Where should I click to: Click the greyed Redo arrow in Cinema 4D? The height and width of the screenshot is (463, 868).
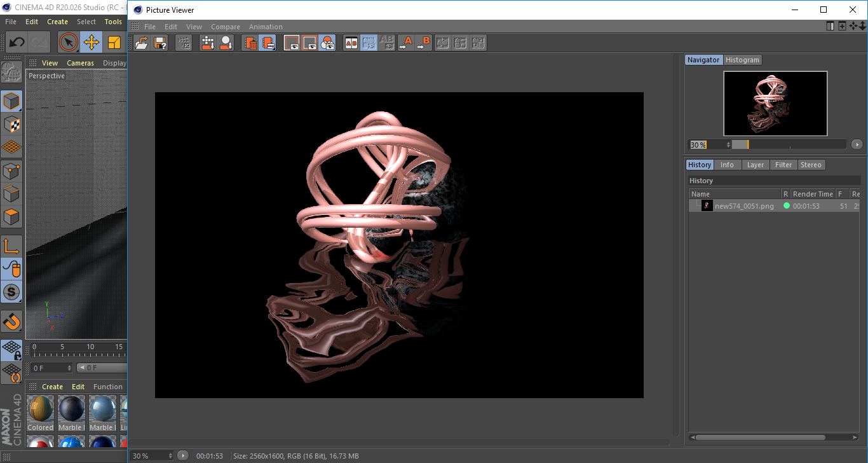tap(39, 43)
